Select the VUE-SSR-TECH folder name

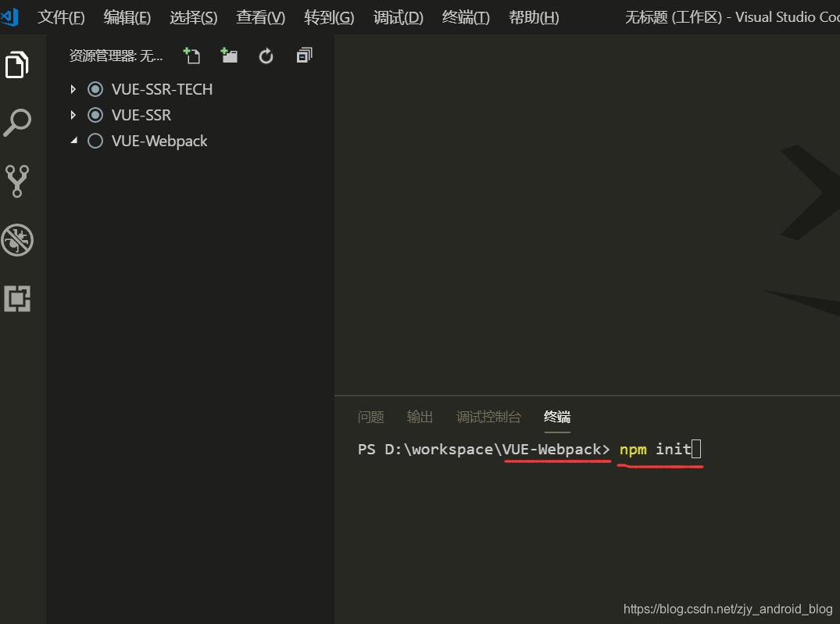[162, 89]
